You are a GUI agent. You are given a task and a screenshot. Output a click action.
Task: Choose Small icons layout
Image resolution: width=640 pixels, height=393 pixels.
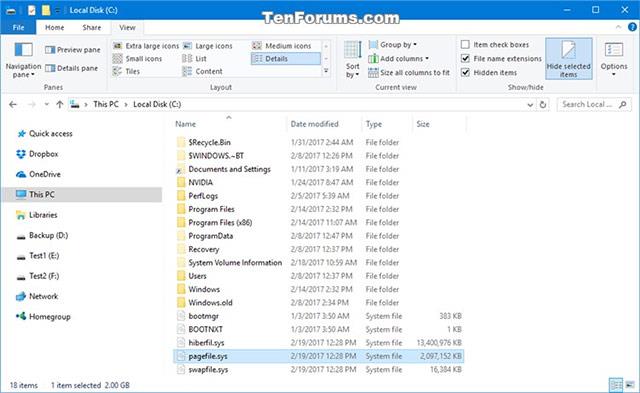coord(138,58)
